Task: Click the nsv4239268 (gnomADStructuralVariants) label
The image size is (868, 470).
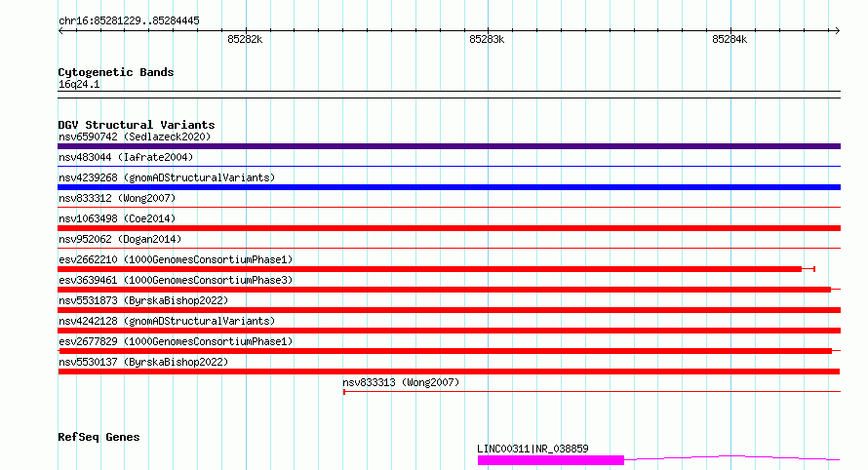Action: click(167, 177)
